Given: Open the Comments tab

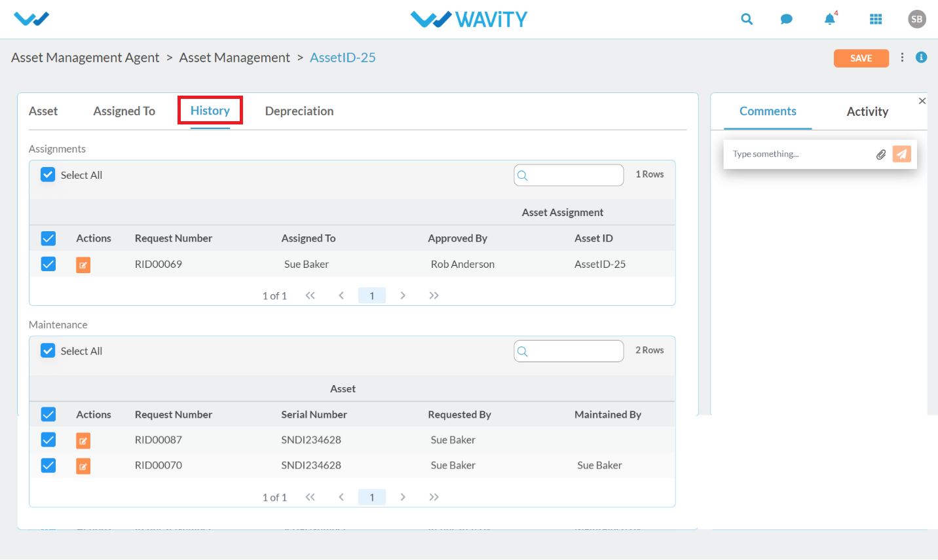Looking at the screenshot, I should pos(768,111).
